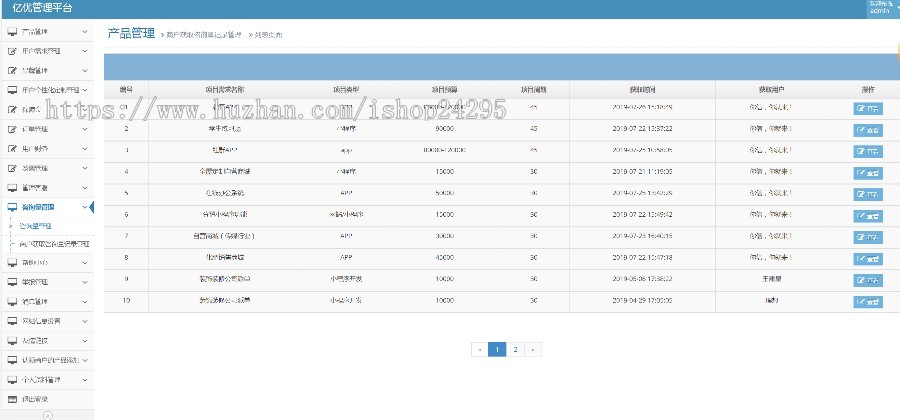Click the icon beside 退出登录
This screenshot has width=900, height=420.
(x=12, y=399)
